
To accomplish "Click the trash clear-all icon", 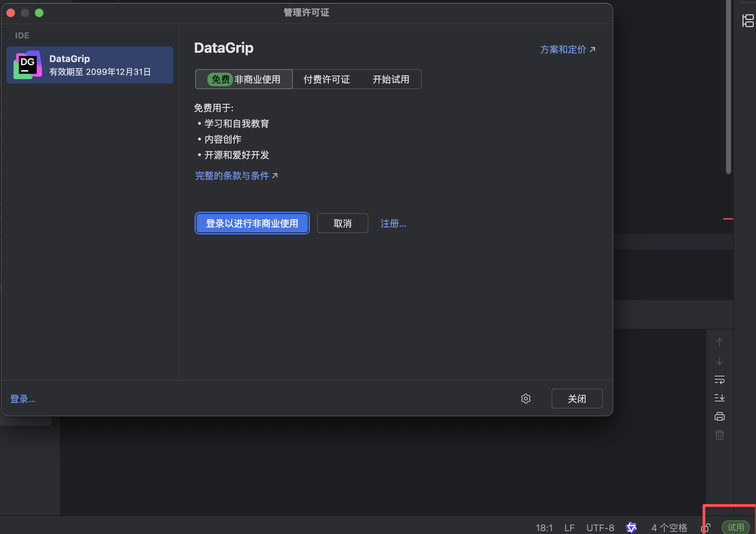I will coord(719,435).
